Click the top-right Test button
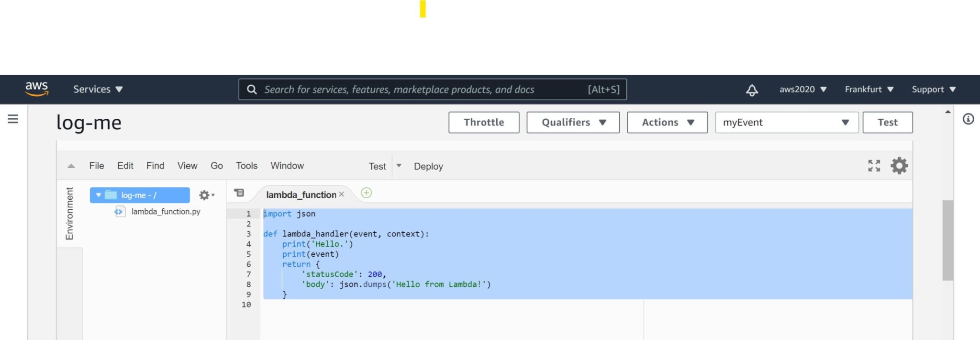The image size is (980, 340). click(x=887, y=122)
